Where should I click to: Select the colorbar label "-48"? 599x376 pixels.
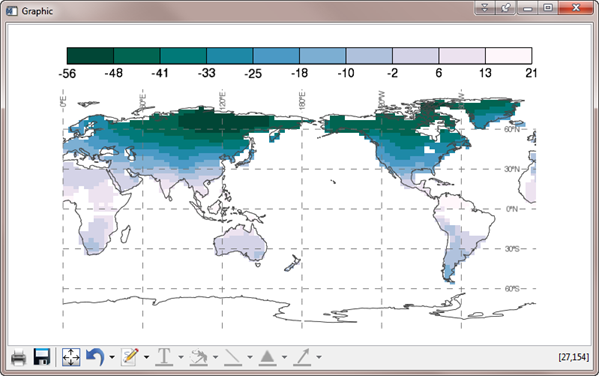[x=113, y=73]
